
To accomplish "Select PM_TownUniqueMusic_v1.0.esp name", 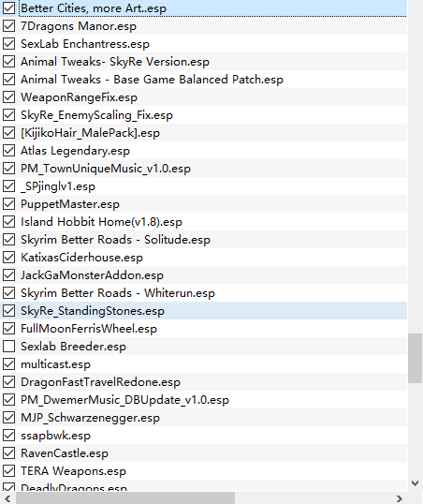I will 106,168.
